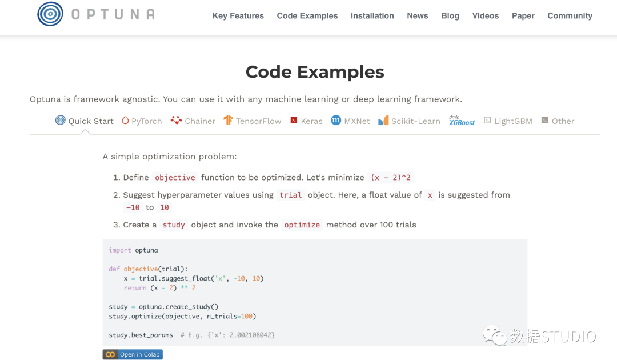Click 'import optuna' code line
617x364 pixels.
click(x=133, y=250)
